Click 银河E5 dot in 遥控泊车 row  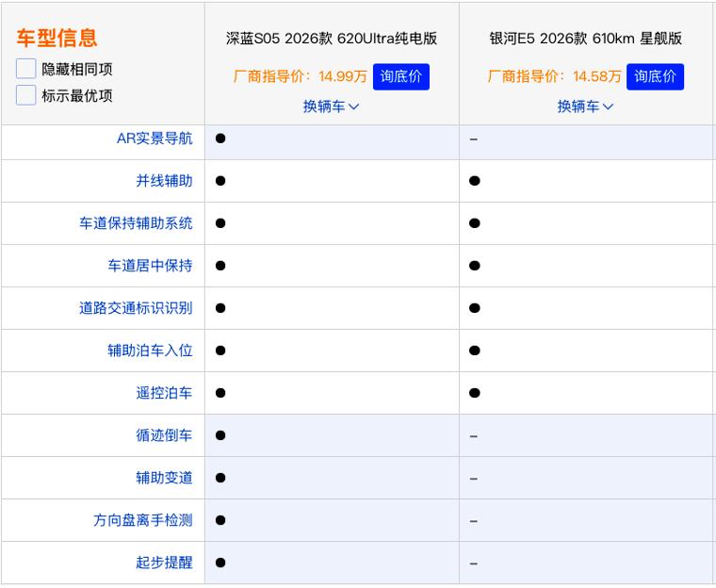(x=475, y=393)
